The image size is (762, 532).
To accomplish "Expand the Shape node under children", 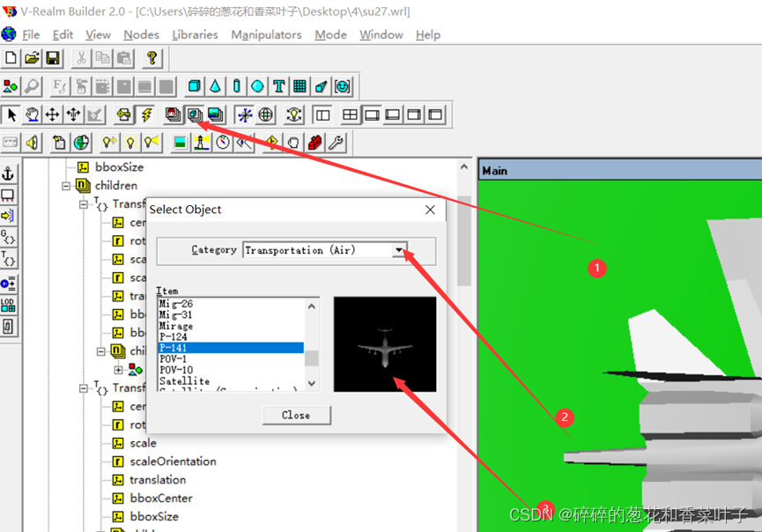I will [118, 370].
